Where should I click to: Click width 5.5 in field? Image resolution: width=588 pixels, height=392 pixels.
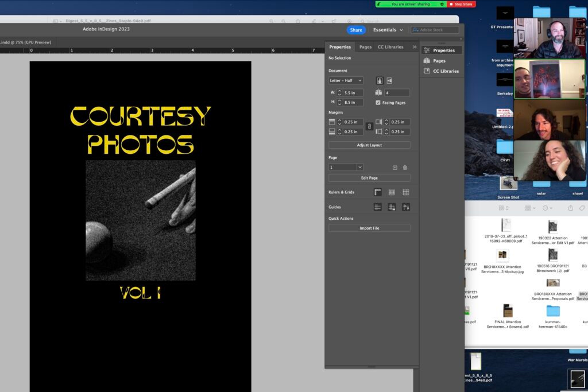pos(353,92)
